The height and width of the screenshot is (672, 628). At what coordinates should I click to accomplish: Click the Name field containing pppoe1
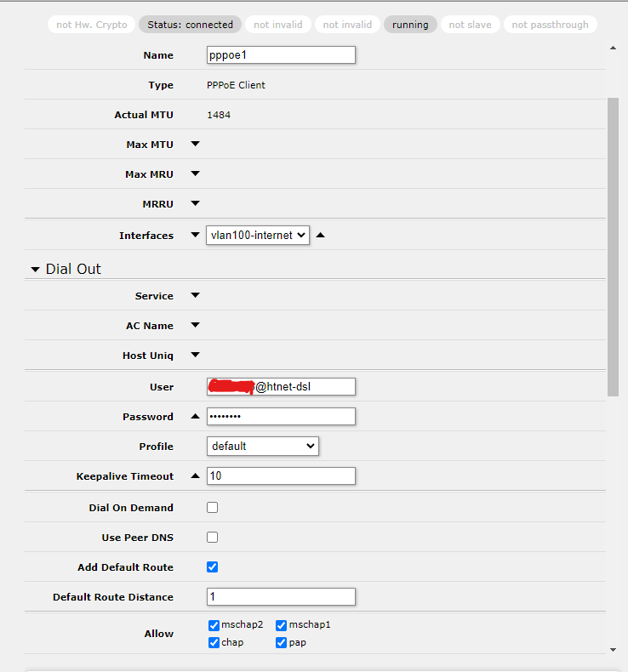pyautogui.click(x=281, y=55)
